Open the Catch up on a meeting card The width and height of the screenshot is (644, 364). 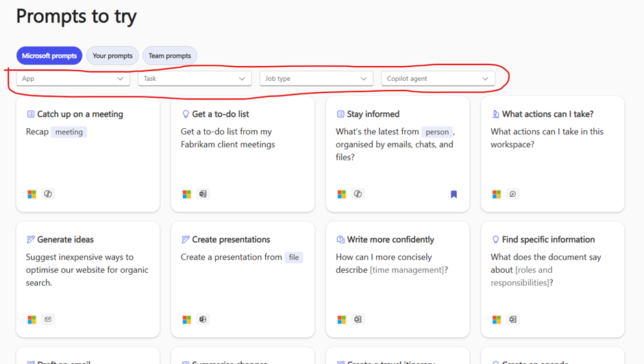pyautogui.click(x=88, y=154)
